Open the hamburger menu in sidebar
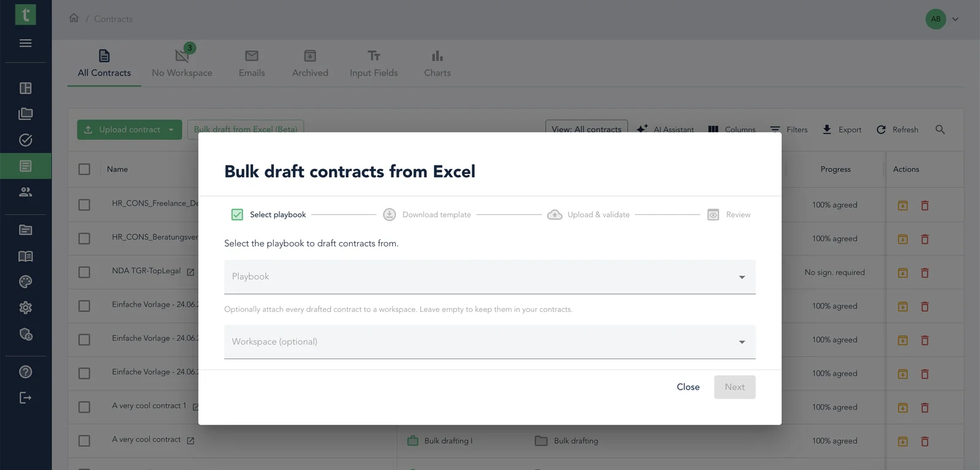This screenshot has width=980, height=470. click(x=25, y=43)
